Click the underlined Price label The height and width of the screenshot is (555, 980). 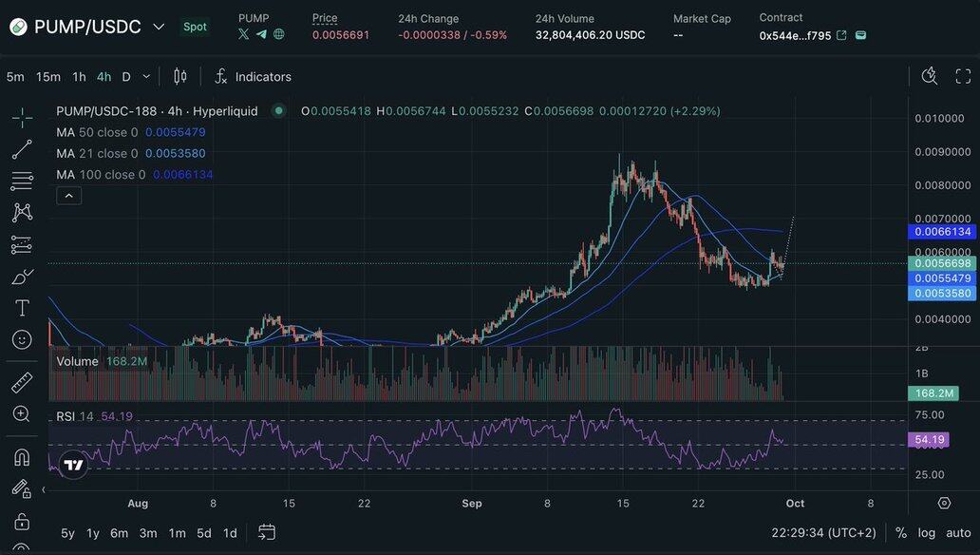(325, 18)
